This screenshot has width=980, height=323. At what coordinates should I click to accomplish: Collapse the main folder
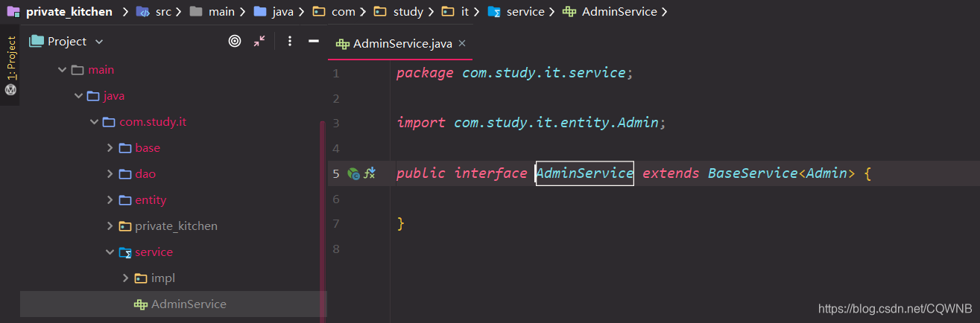coord(62,70)
